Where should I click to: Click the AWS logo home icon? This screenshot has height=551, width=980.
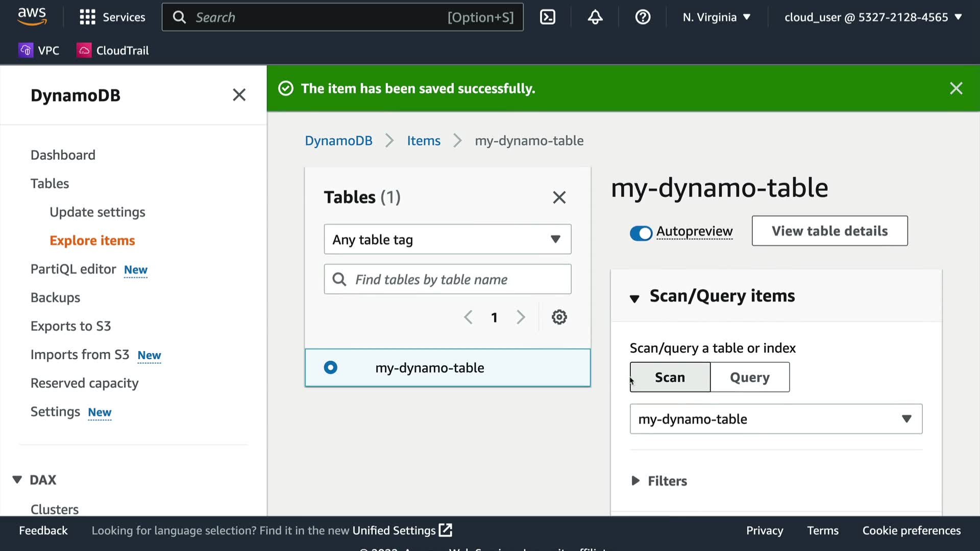click(32, 16)
